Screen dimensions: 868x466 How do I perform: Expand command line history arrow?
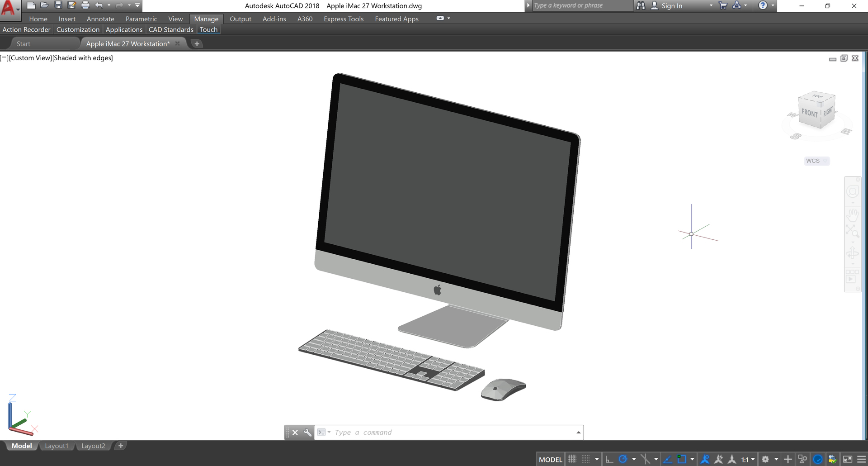[x=578, y=433]
